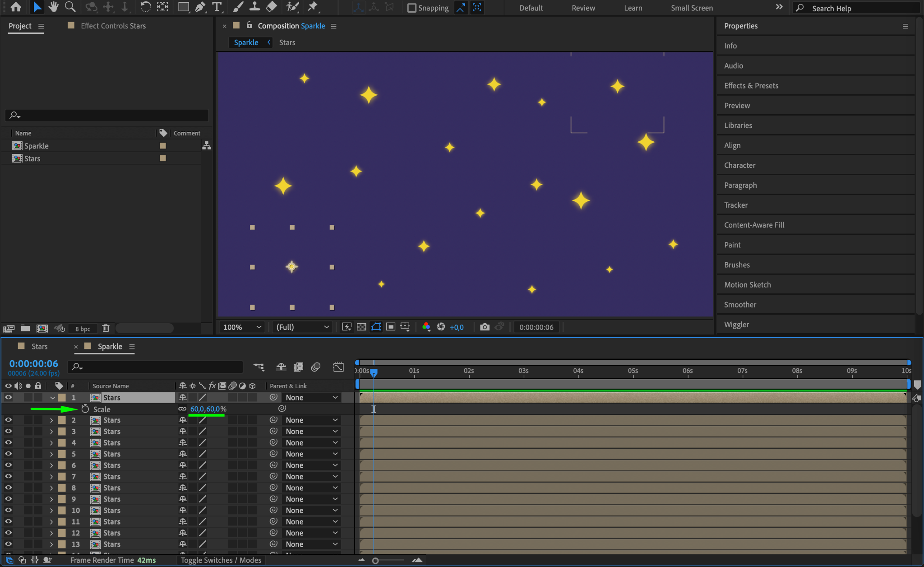This screenshot has width=924, height=567.
Task: Open the 100% magnification dropdown
Action: tap(242, 327)
